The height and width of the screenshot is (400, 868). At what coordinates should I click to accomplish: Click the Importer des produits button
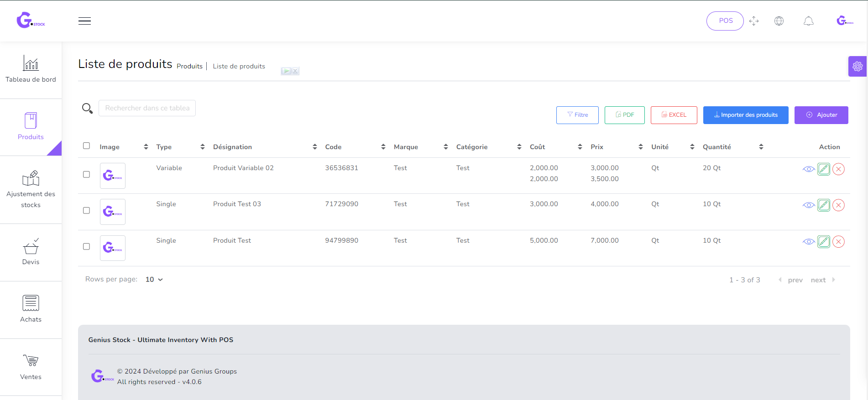tap(745, 115)
